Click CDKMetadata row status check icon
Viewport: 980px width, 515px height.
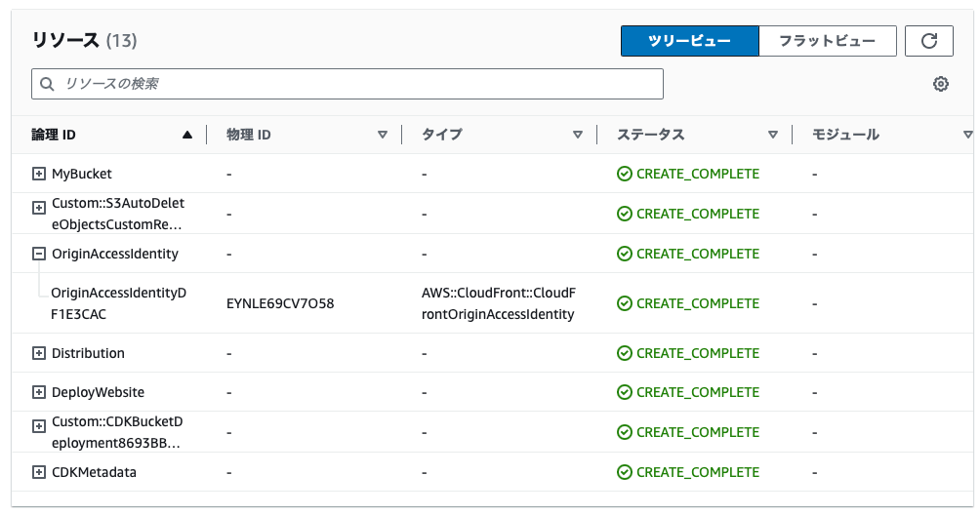coord(625,472)
